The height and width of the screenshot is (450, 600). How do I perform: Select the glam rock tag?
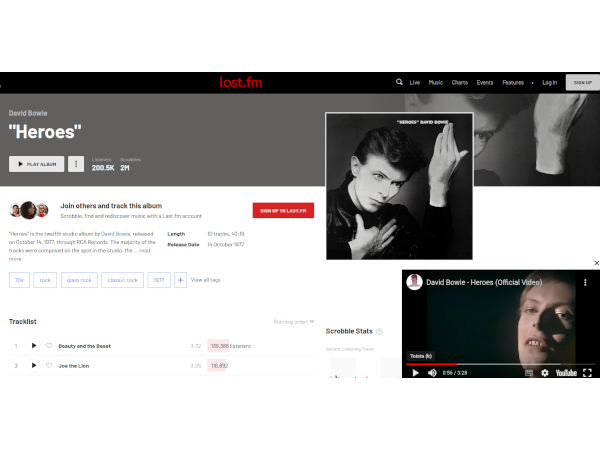pos(79,280)
